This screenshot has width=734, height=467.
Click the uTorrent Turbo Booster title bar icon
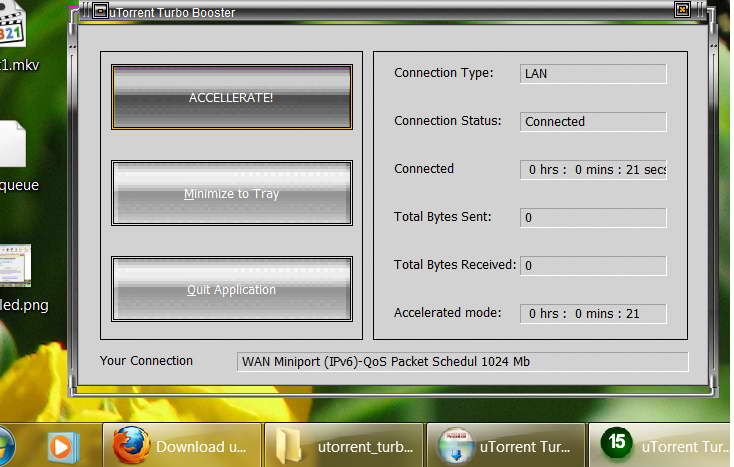pyautogui.click(x=100, y=10)
